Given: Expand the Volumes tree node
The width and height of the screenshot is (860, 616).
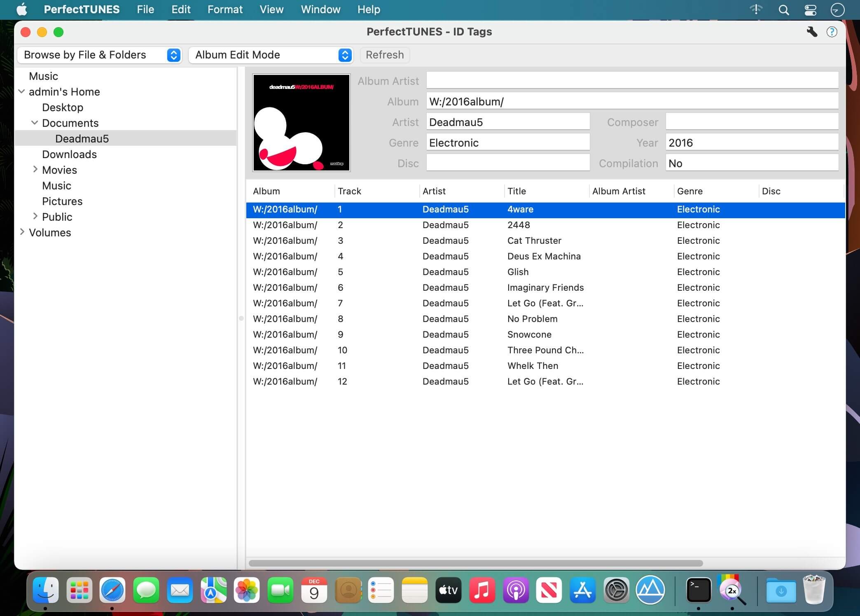Looking at the screenshot, I should [22, 232].
